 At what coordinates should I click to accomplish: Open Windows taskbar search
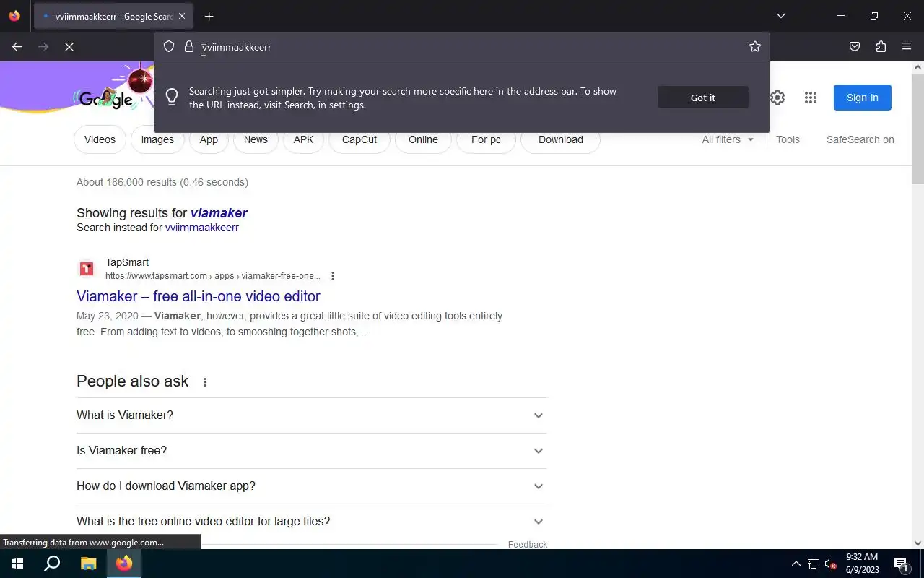pyautogui.click(x=52, y=564)
